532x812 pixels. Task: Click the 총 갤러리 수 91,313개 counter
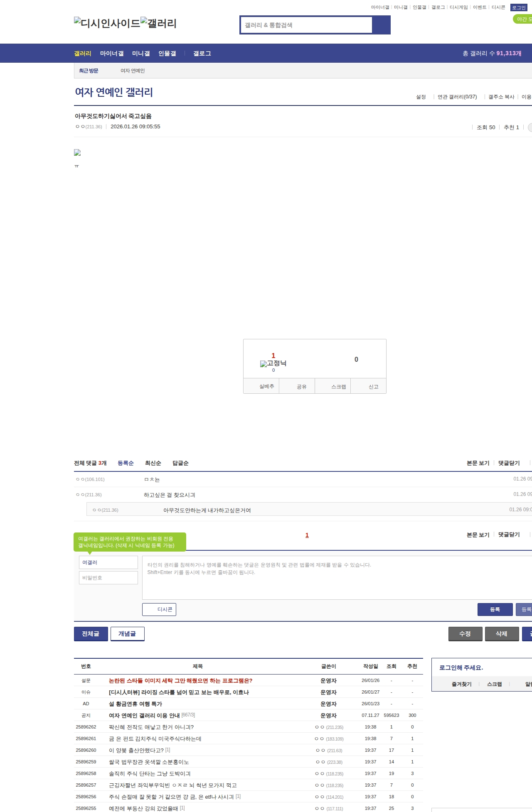tap(492, 54)
